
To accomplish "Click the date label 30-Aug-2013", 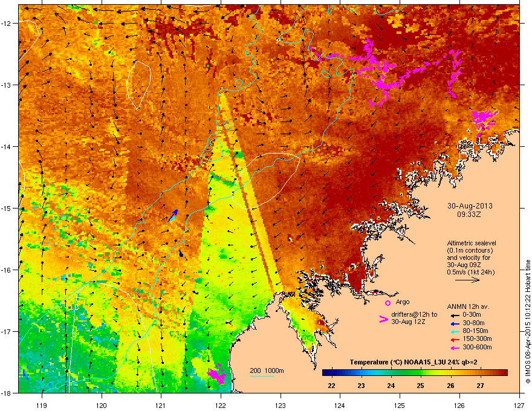I will (470, 206).
